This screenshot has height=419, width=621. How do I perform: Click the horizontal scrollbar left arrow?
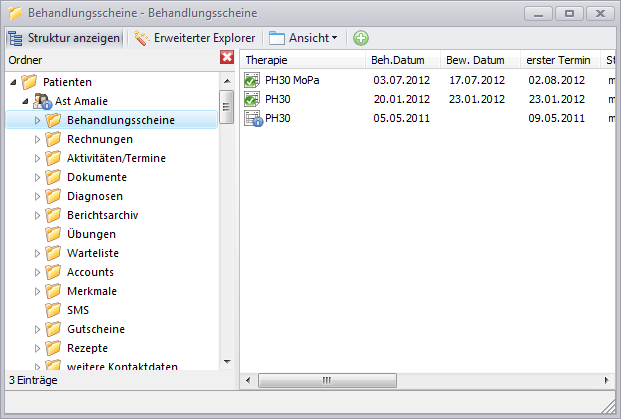pos(248,381)
